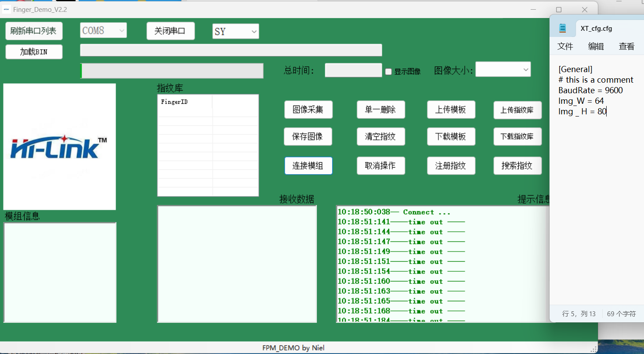The width and height of the screenshot is (644, 354).
Task: Click the 关闭串口 button
Action: coord(170,31)
